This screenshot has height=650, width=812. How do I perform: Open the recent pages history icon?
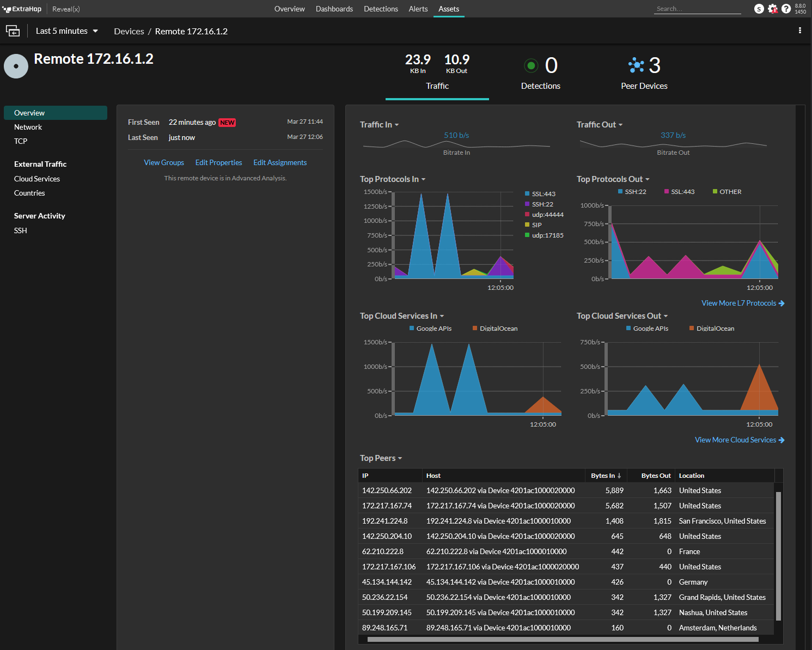(13, 31)
